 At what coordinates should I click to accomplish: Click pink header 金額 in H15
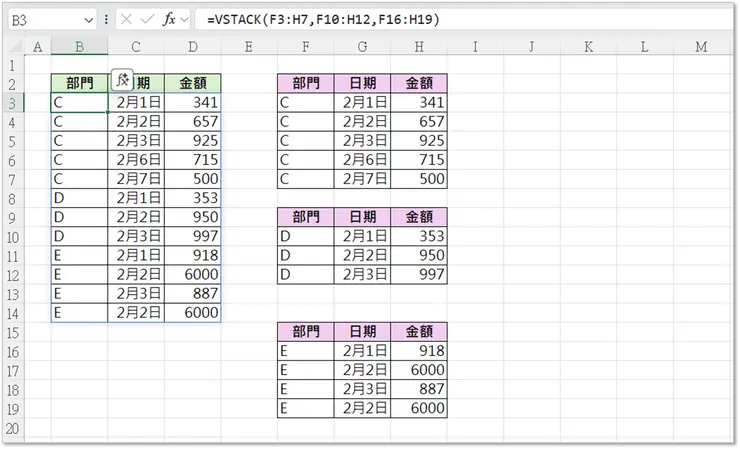coord(419,331)
